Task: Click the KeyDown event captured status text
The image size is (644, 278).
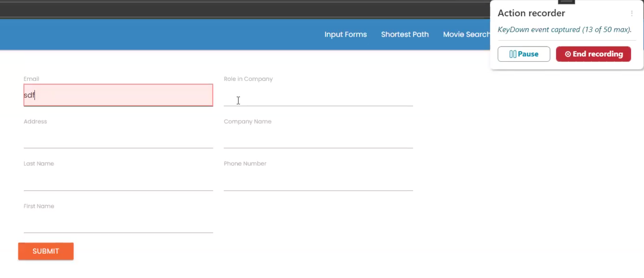Action: point(564,29)
